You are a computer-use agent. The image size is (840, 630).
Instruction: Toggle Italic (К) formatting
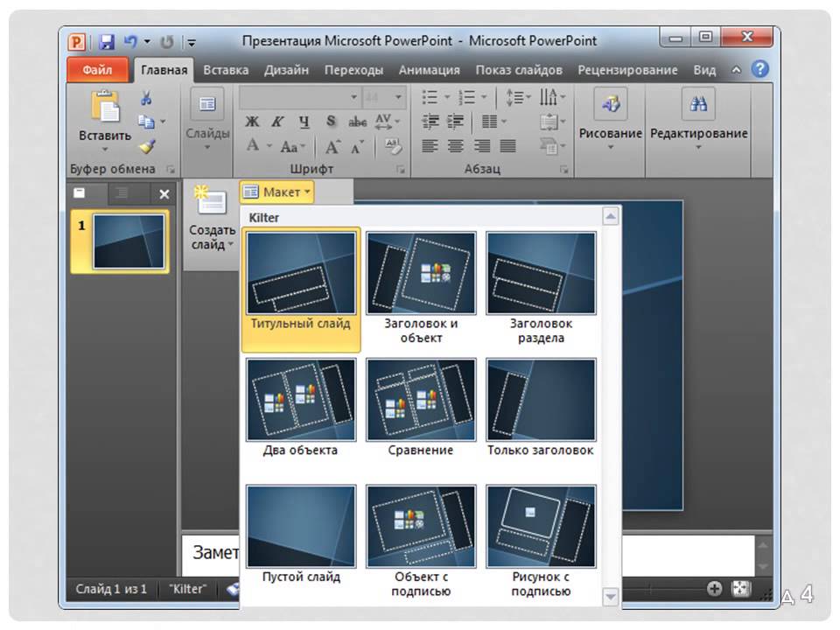coord(277,122)
